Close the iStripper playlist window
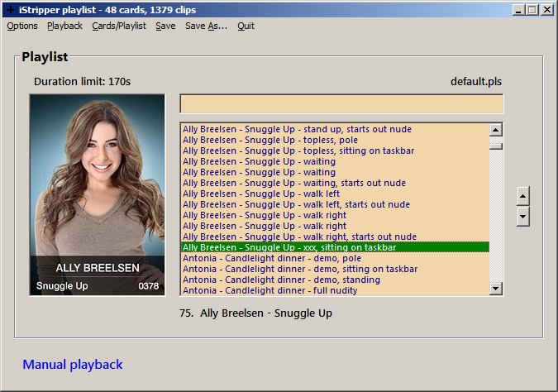 pos(546,10)
